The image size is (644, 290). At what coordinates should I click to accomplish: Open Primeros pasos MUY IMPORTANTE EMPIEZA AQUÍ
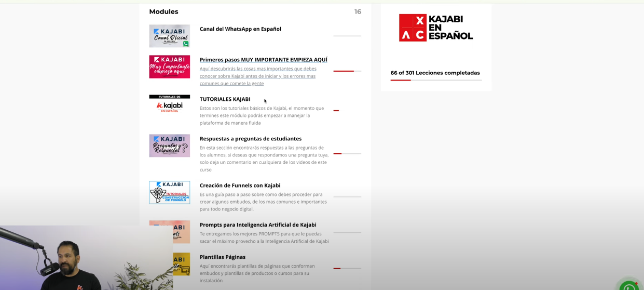pyautogui.click(x=264, y=60)
